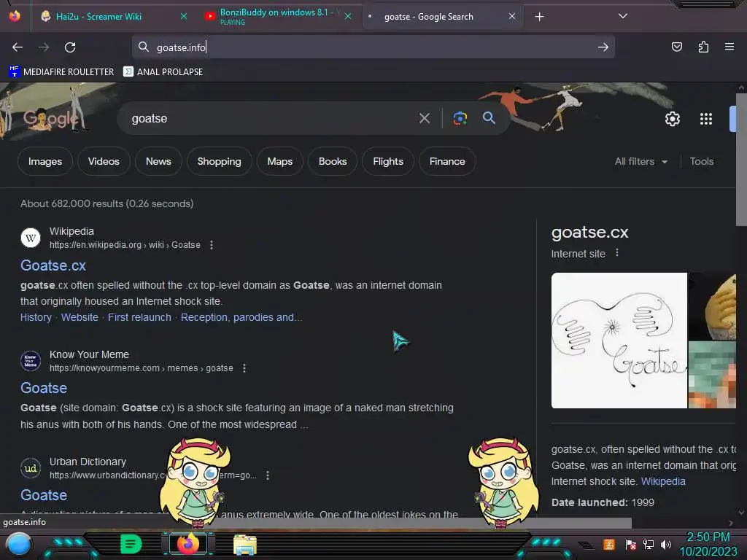The width and height of the screenshot is (747, 560).
Task: Open green notes app in taskbar
Action: coord(131,544)
